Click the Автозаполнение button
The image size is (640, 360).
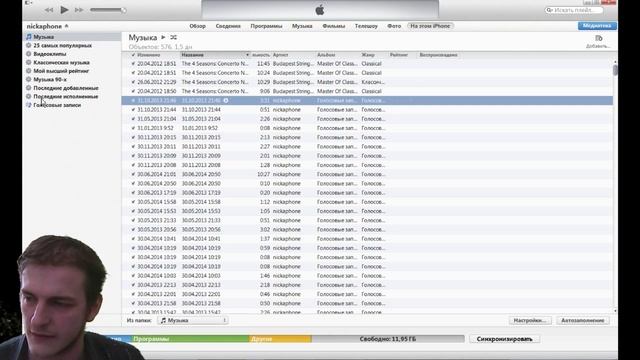click(x=582, y=320)
